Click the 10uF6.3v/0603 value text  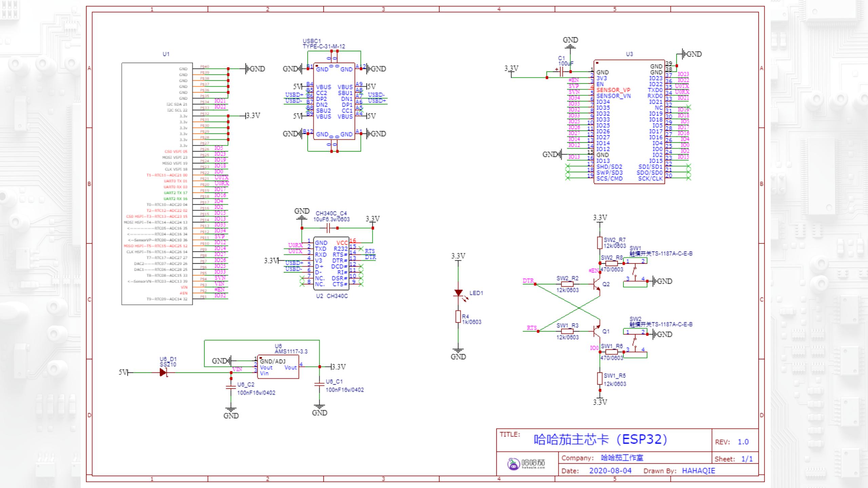point(331,220)
